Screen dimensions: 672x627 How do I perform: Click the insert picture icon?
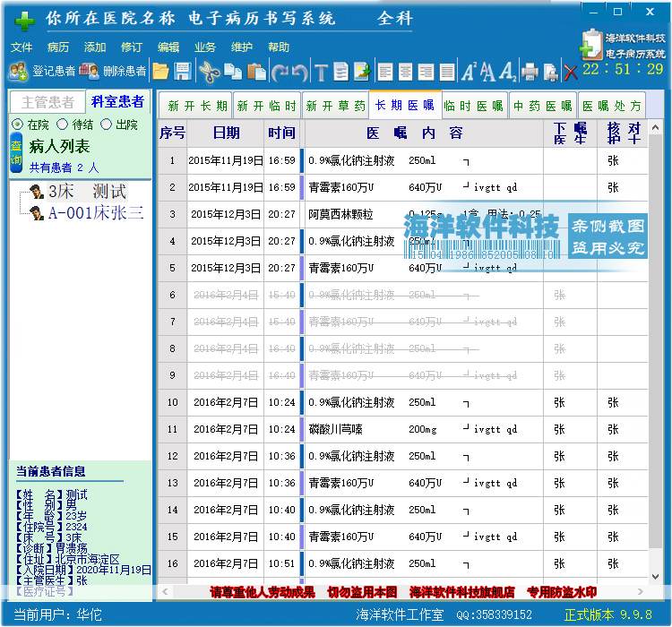coord(362,72)
